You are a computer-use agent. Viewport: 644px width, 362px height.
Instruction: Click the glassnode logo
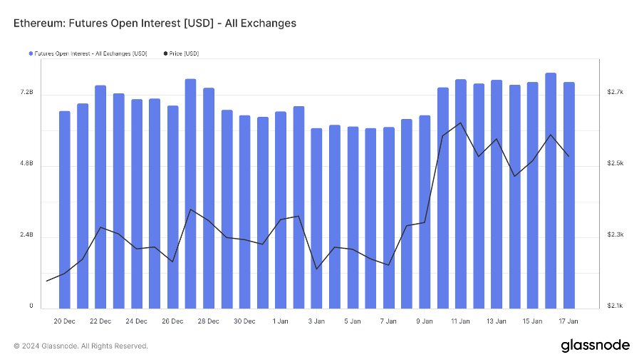[595, 346]
